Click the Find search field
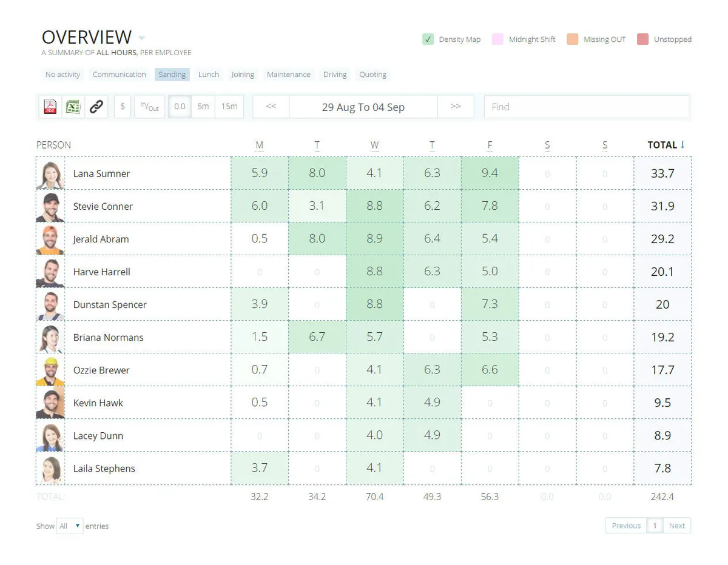 586,107
